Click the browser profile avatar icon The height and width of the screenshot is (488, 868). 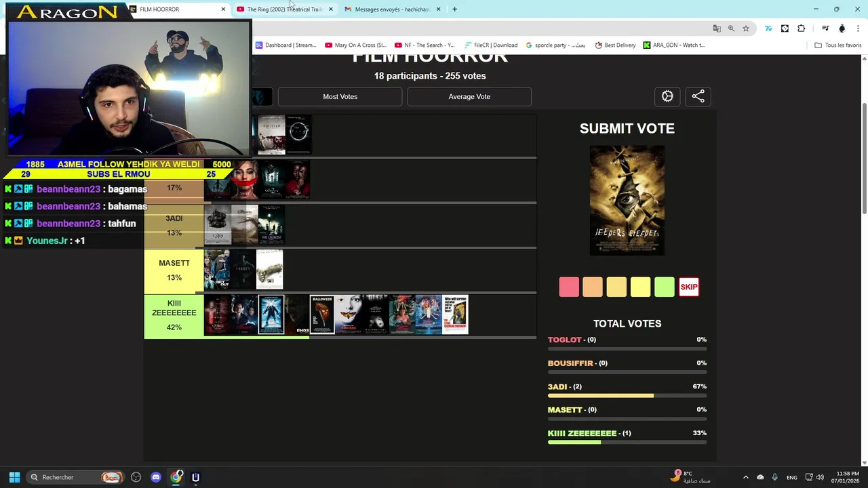click(x=842, y=28)
